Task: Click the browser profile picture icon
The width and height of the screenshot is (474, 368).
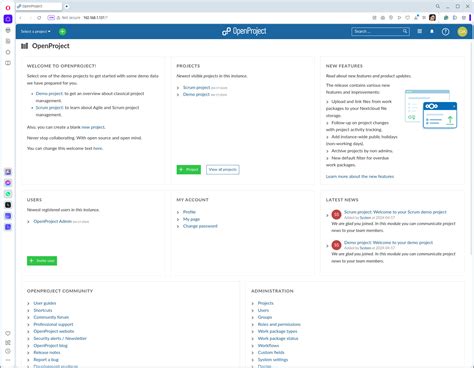Action: coord(432,18)
